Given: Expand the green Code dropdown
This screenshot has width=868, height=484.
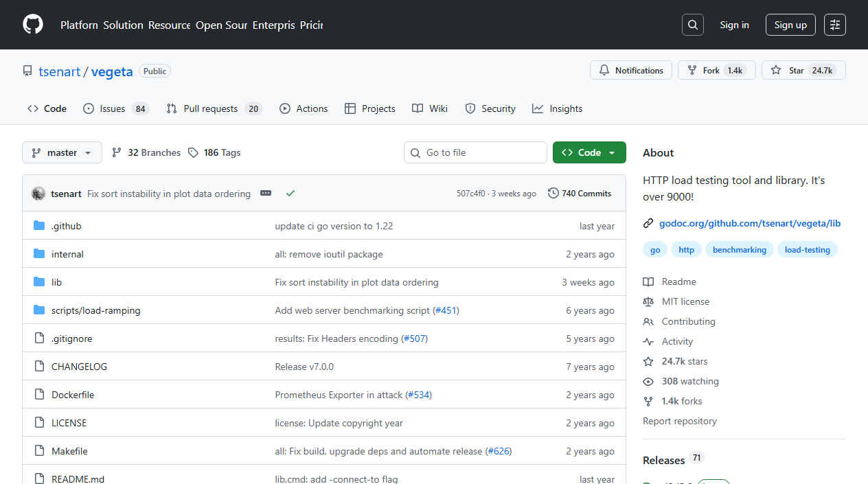Looking at the screenshot, I should [589, 152].
